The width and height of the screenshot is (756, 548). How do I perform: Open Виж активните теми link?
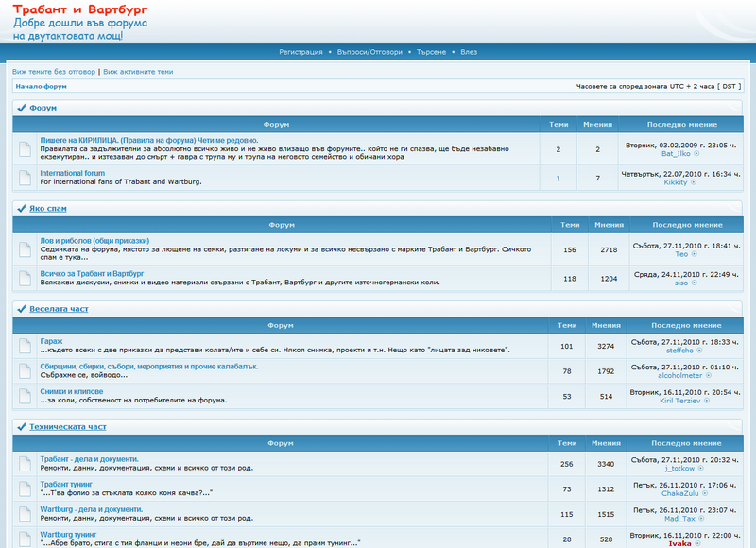coord(138,72)
